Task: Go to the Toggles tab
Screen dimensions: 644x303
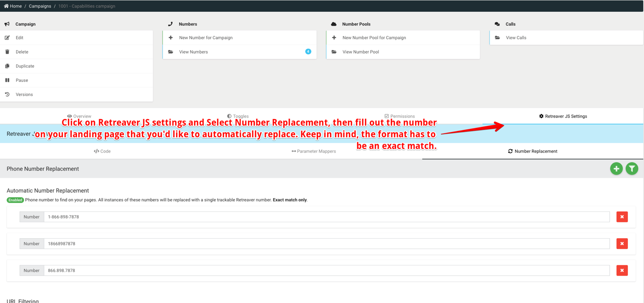Action: (238, 116)
